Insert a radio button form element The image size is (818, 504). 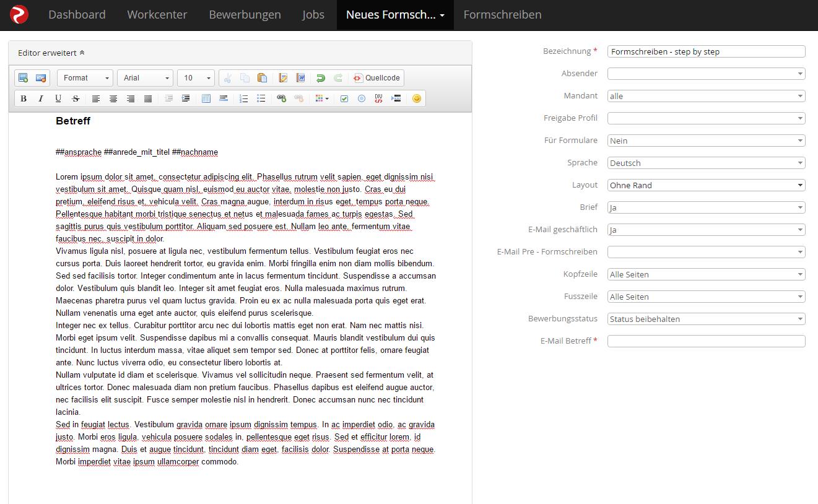click(362, 98)
